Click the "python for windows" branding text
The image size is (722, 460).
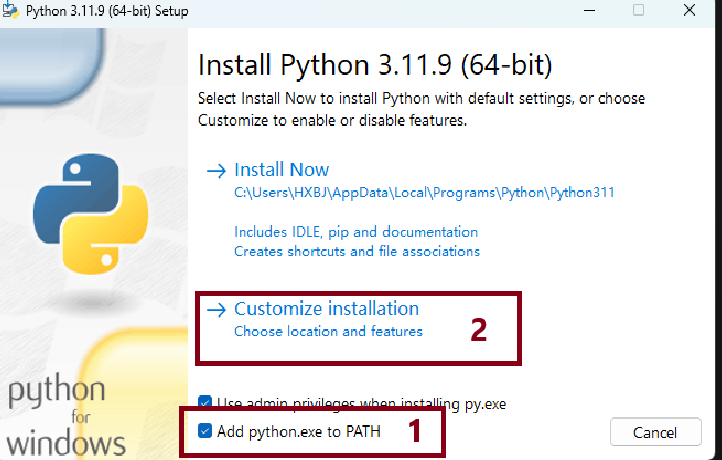pyautogui.click(x=68, y=415)
